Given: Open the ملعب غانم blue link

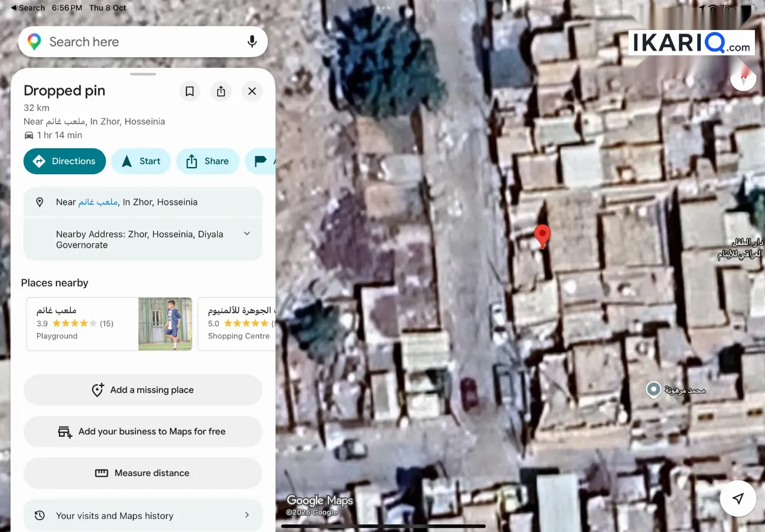Looking at the screenshot, I should 98,202.
